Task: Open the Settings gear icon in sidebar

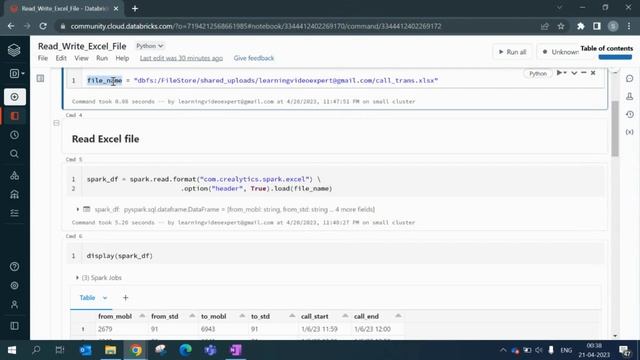Action: tap(14, 285)
